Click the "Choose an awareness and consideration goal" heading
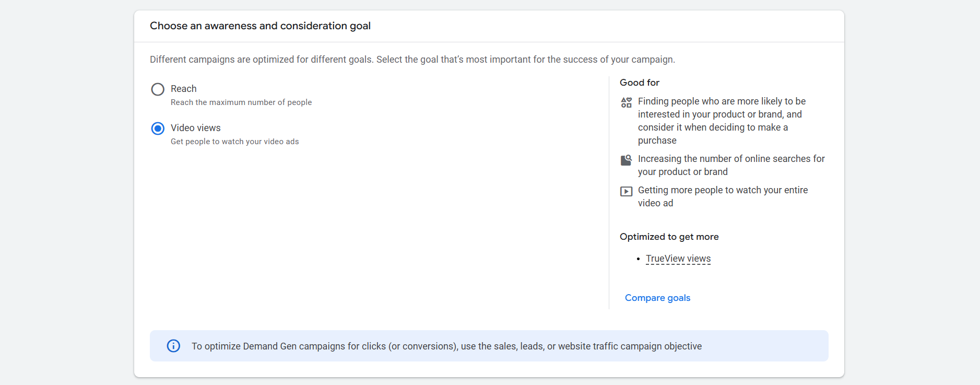 pyautogui.click(x=260, y=26)
